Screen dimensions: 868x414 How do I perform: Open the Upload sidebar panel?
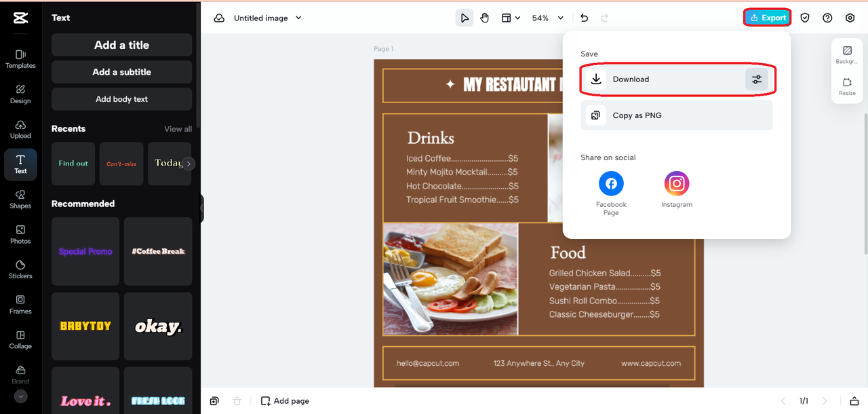[20, 130]
